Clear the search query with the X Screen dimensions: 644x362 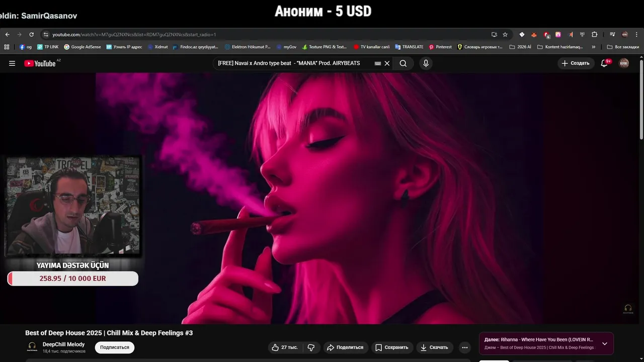click(x=387, y=63)
